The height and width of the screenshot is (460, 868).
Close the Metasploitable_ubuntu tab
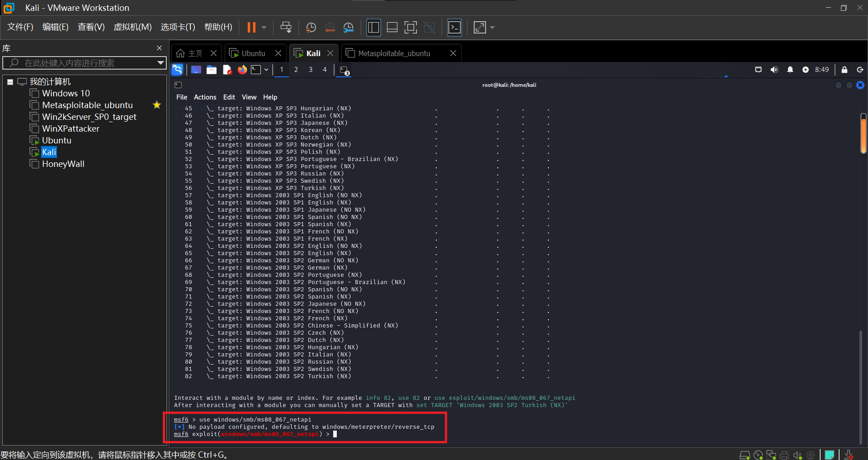(453, 53)
